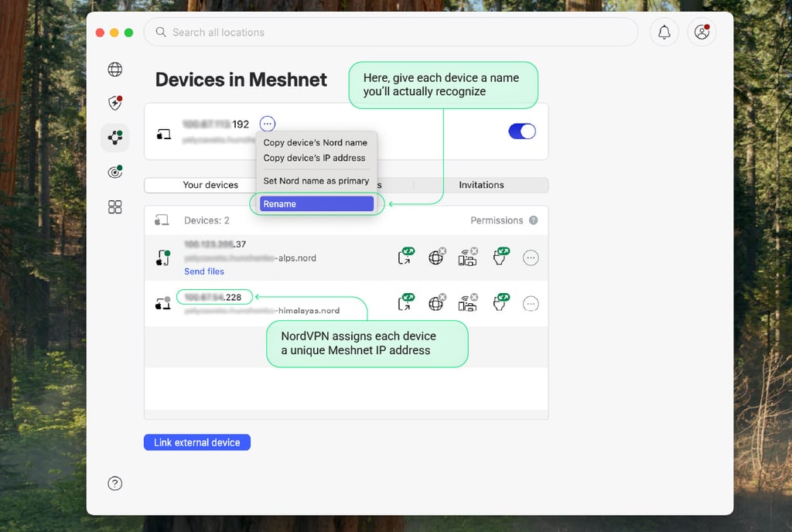Select the Meshnet sidebar icon
This screenshot has width=792, height=532.
coord(114,138)
